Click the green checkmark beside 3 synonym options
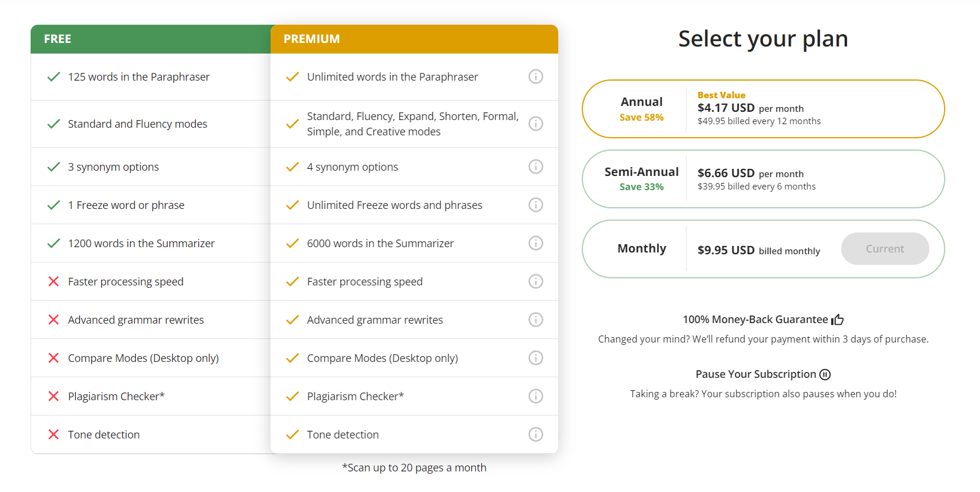The width and height of the screenshot is (980, 492). pyautogui.click(x=53, y=167)
